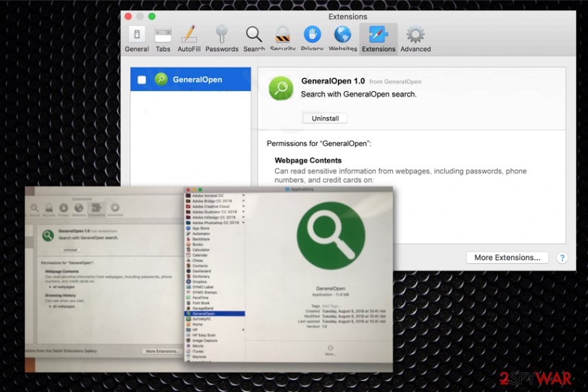This screenshot has width=588, height=392.
Task: Click the Advanced gear in the photographed Extensions window
Action: coord(114,210)
